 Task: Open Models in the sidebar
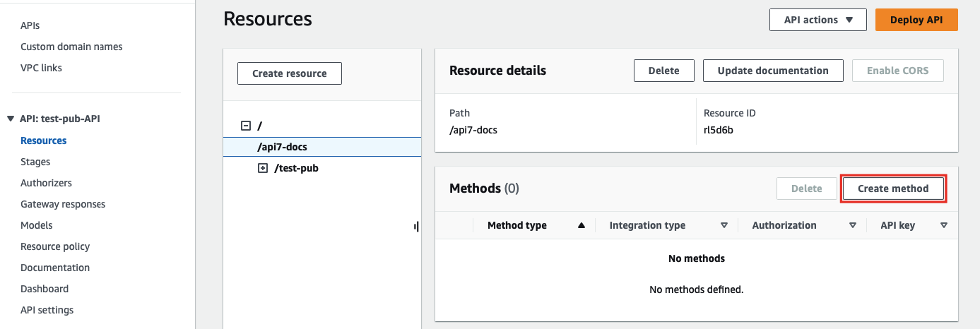[37, 225]
